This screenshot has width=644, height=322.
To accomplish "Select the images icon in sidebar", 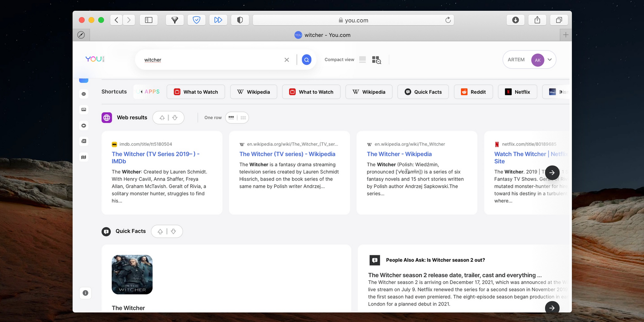I will [84, 110].
